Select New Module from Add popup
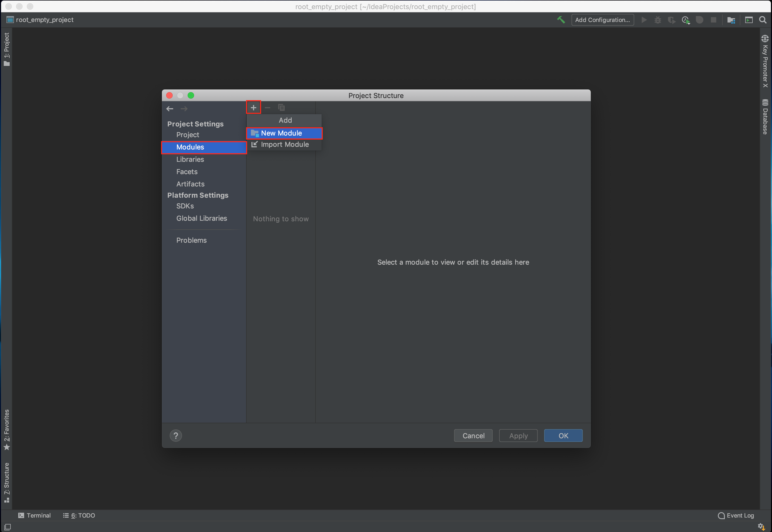772x532 pixels. [x=284, y=133]
